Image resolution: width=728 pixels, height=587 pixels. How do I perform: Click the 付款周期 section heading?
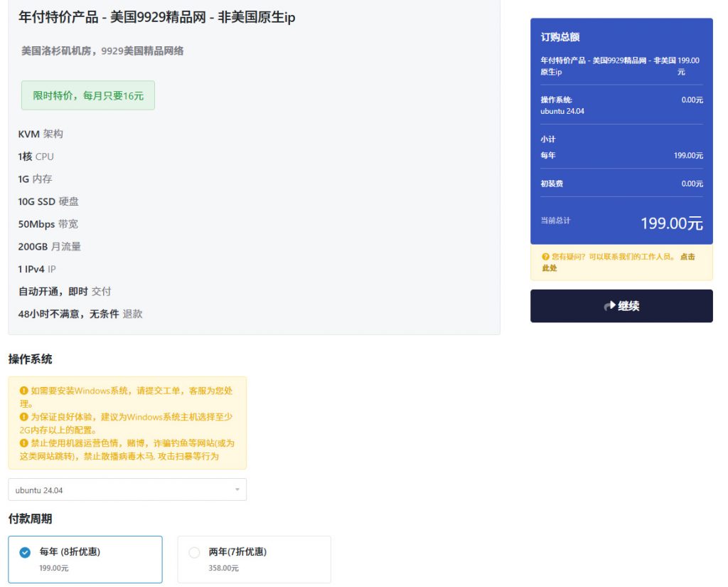(x=28, y=519)
